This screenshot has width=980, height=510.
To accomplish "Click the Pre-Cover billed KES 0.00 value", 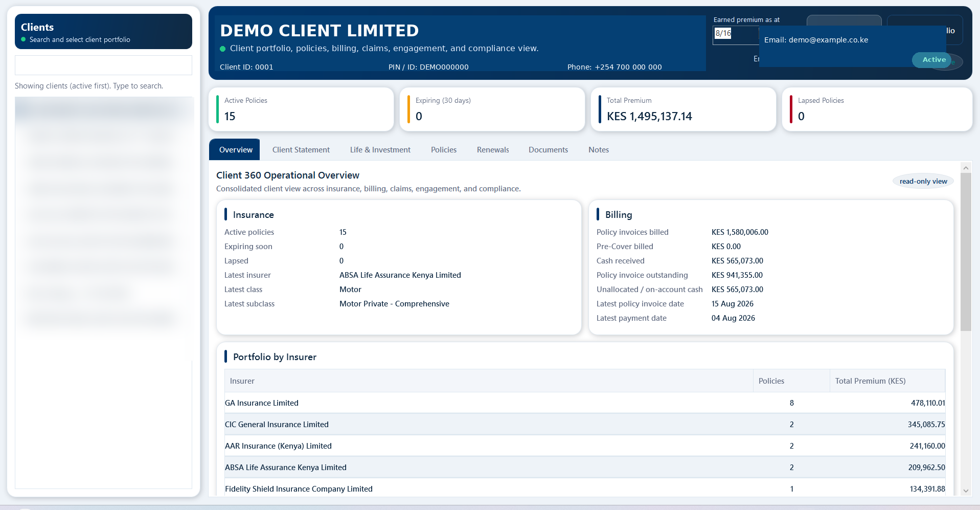I will click(726, 247).
